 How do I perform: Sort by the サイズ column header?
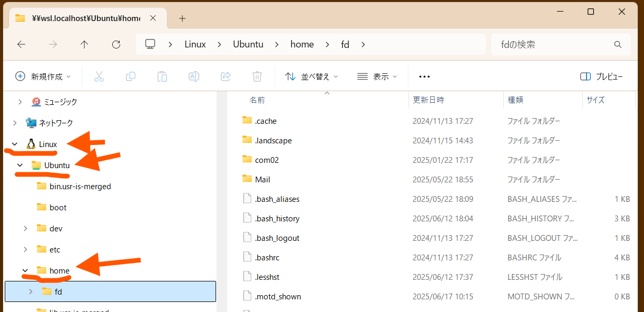596,100
